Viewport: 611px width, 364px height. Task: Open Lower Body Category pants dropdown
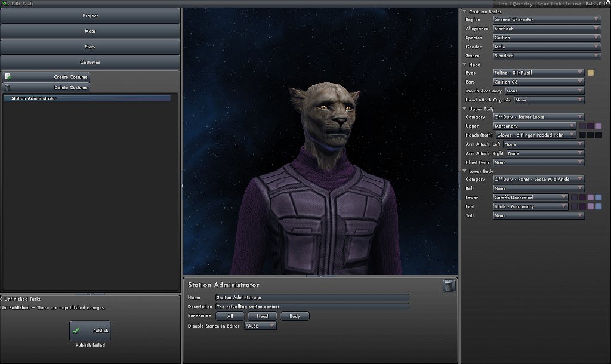pyautogui.click(x=539, y=179)
